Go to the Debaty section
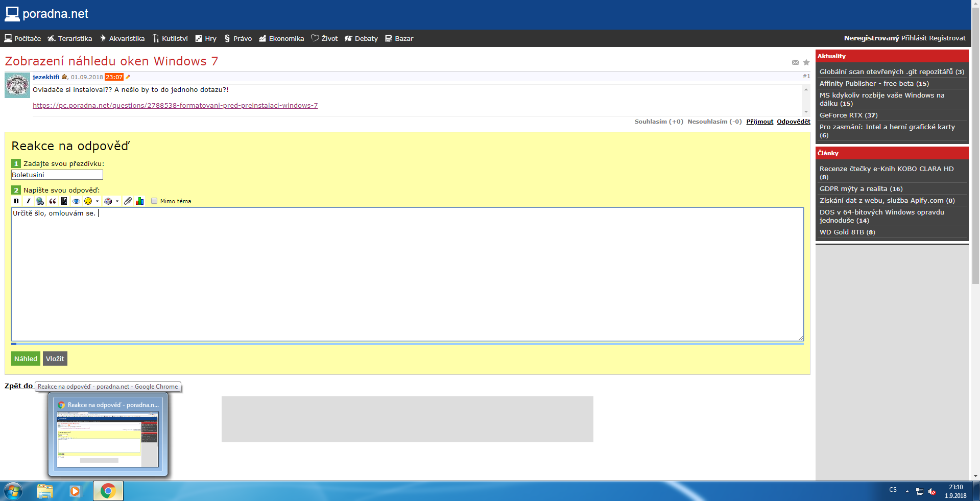980x501 pixels. coord(361,38)
